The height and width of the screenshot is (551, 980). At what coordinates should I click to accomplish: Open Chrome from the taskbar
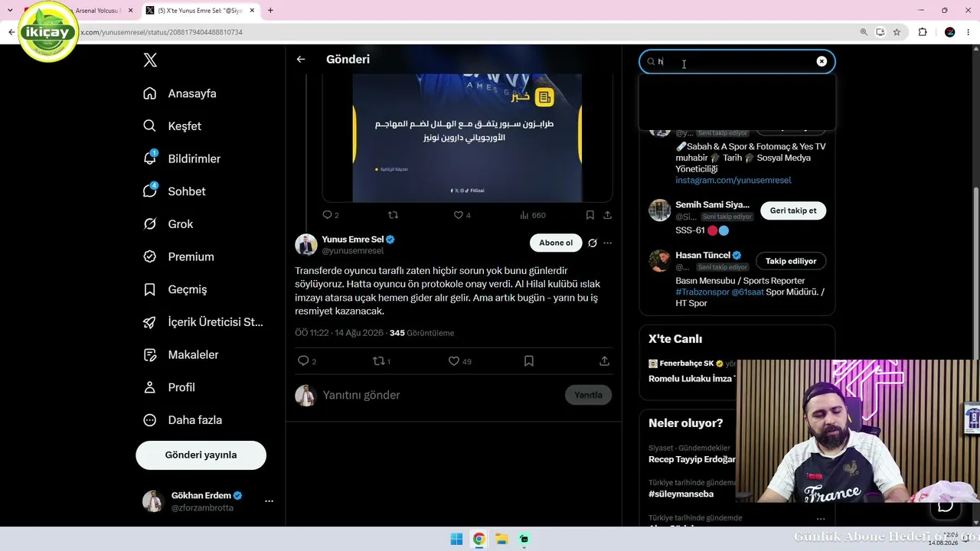pos(479,539)
